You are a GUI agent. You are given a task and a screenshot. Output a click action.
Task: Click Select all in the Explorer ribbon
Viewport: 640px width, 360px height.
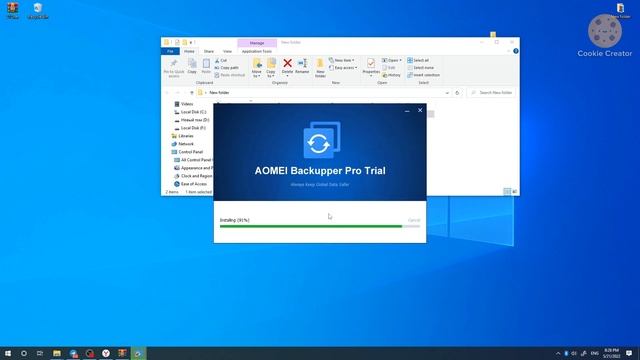418,60
